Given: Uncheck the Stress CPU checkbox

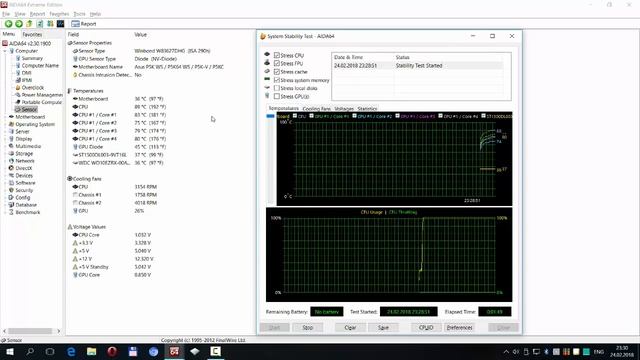Looking at the screenshot, I should coord(277,55).
